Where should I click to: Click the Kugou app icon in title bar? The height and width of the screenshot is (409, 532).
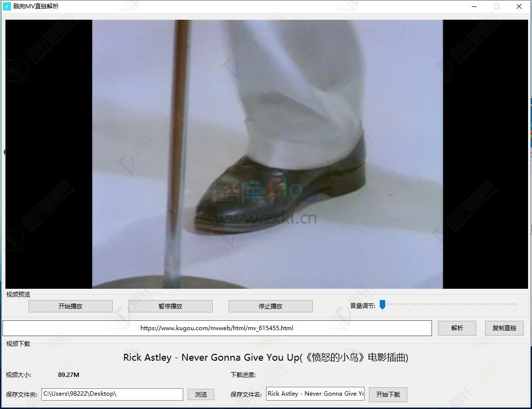pyautogui.click(x=6, y=6)
